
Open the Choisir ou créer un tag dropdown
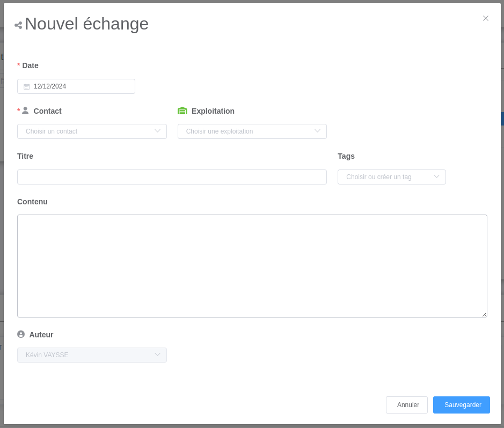click(386, 176)
